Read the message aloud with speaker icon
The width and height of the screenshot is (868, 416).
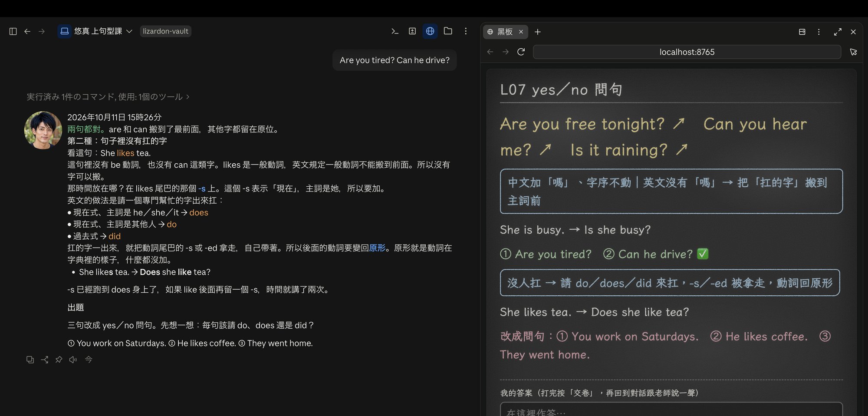point(73,360)
